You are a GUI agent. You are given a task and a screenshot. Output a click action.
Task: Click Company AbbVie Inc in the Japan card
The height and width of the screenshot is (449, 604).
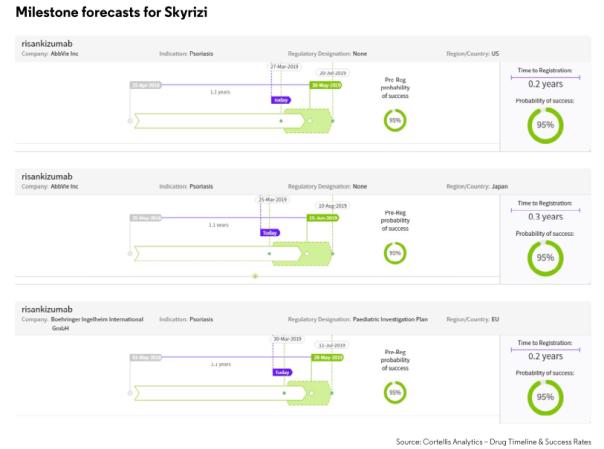(x=50, y=186)
